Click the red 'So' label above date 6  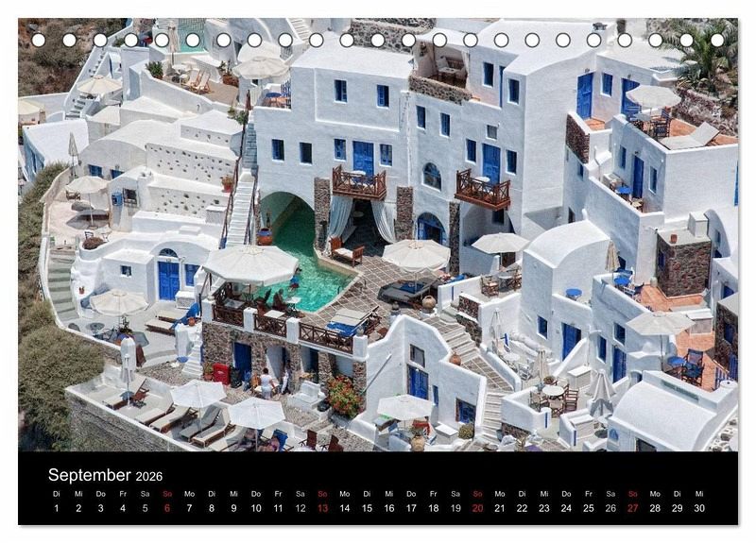(x=167, y=494)
